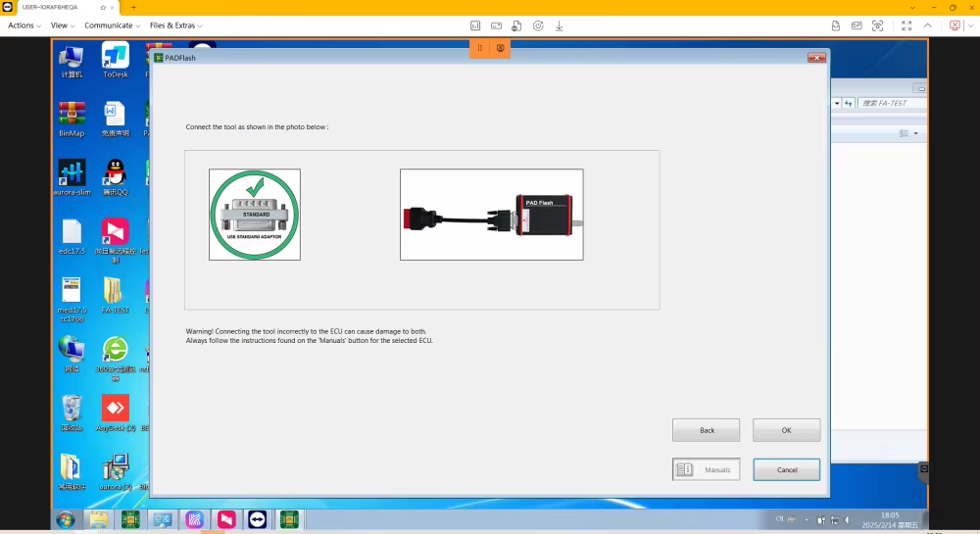Select the AnyDesk desktop shortcut

click(116, 413)
